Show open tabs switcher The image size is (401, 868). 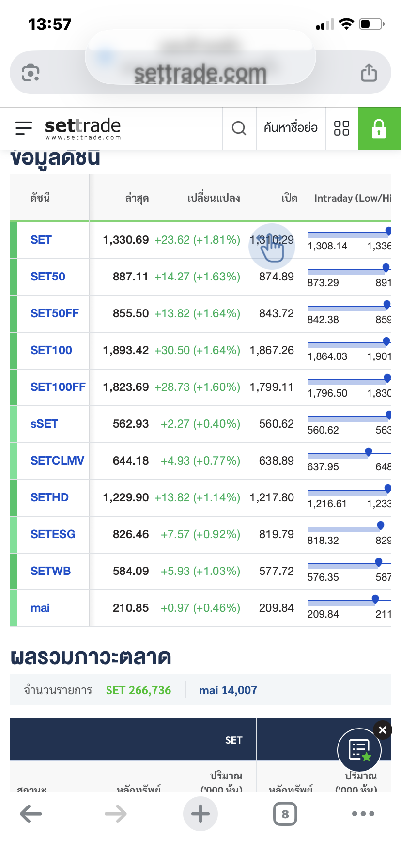(x=285, y=814)
